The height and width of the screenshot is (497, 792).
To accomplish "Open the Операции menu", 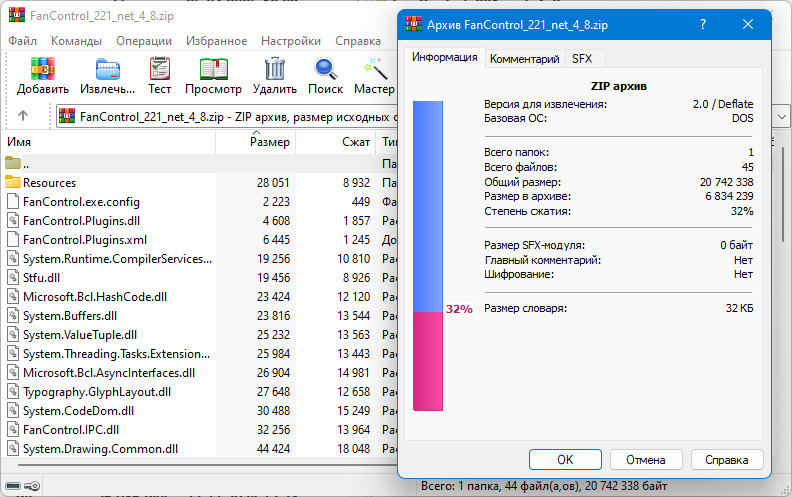I will click(x=144, y=40).
